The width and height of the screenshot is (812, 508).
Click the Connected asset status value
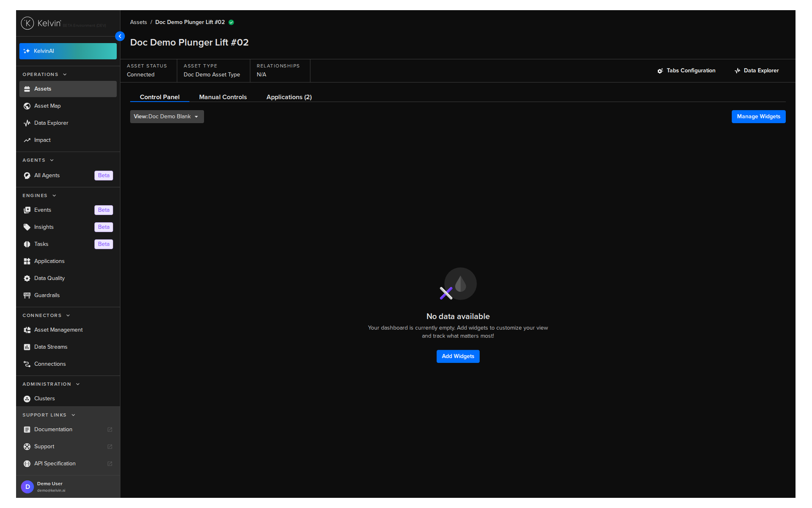141,75
